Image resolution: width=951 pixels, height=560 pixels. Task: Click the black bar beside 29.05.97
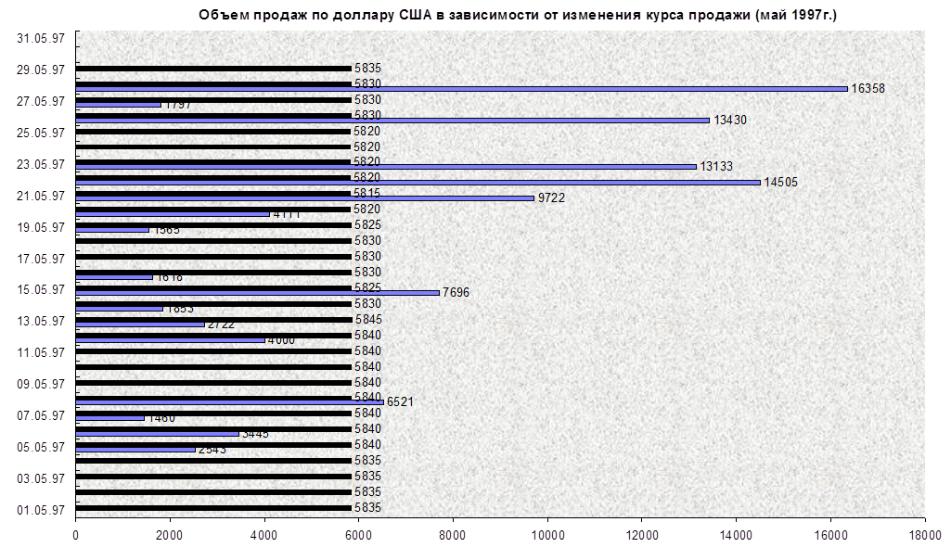[212, 69]
